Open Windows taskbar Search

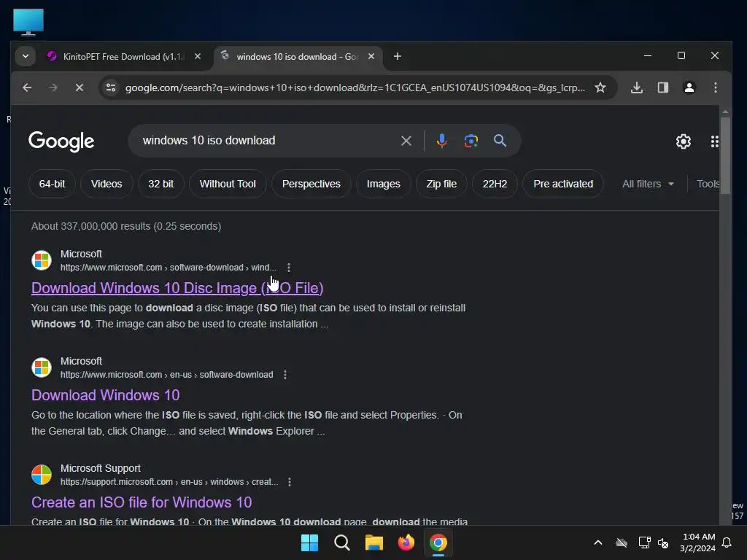342,542
